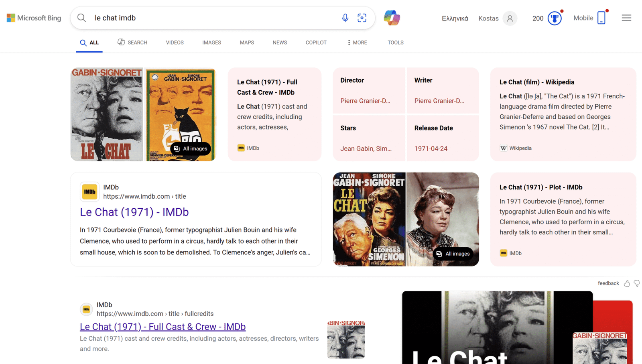Image resolution: width=642 pixels, height=364 pixels.
Task: Expand the More search categories menu
Action: (x=357, y=43)
